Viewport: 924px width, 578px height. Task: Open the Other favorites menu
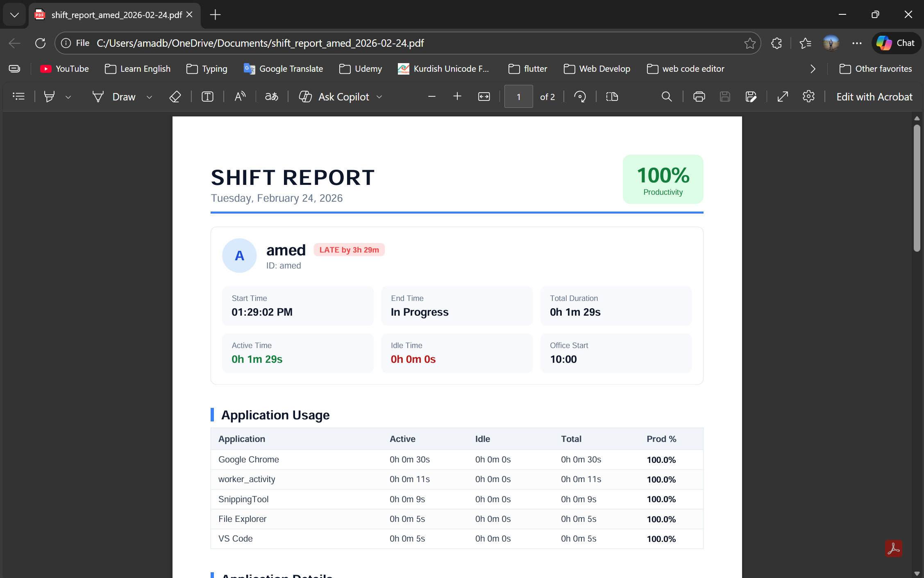pyautogui.click(x=876, y=69)
